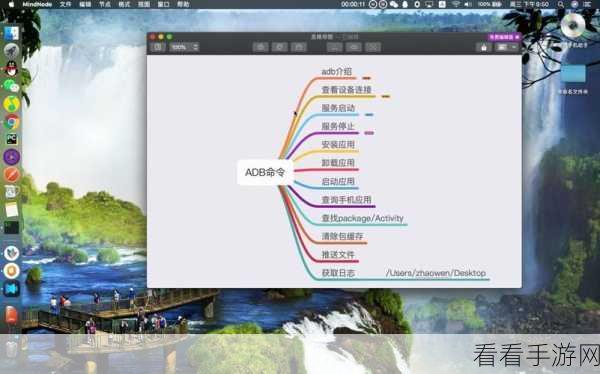The image size is (600, 374).
Task: Click the Apple menu logo
Action: [x=11, y=5]
